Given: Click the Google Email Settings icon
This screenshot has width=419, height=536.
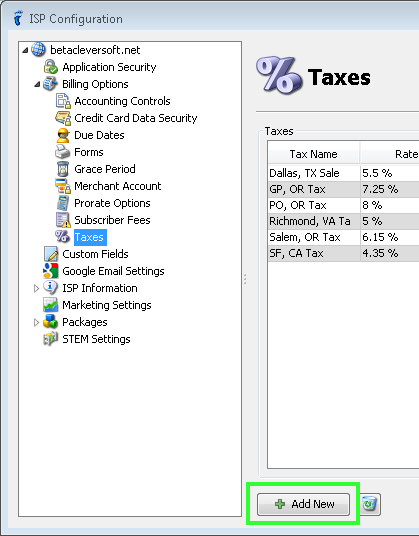Looking at the screenshot, I should click(x=51, y=271).
